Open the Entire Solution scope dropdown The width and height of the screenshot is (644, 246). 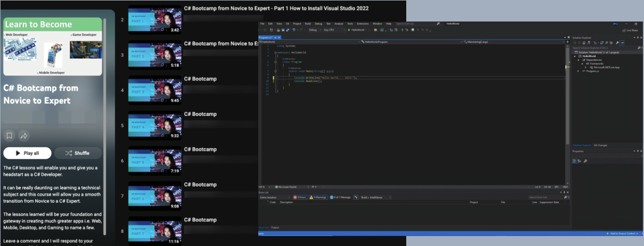(x=275, y=197)
